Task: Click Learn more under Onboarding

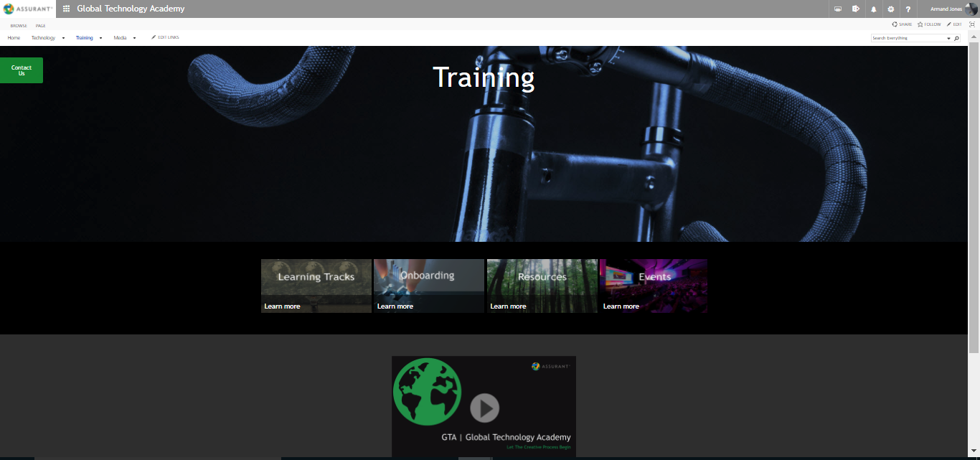Action: [395, 306]
